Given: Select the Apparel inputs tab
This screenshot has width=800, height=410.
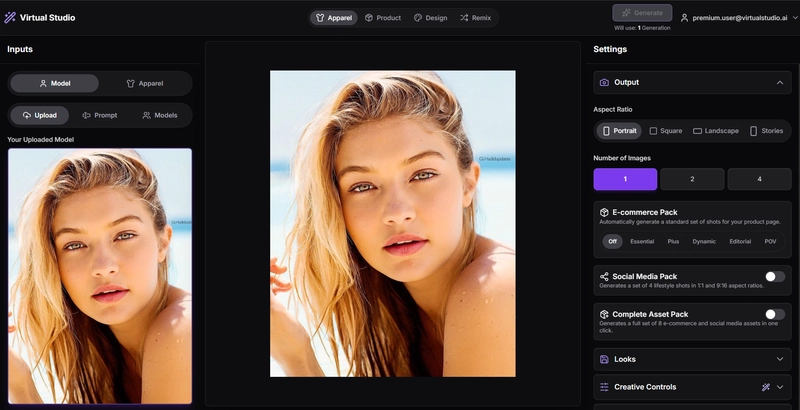Looking at the screenshot, I should (x=145, y=83).
